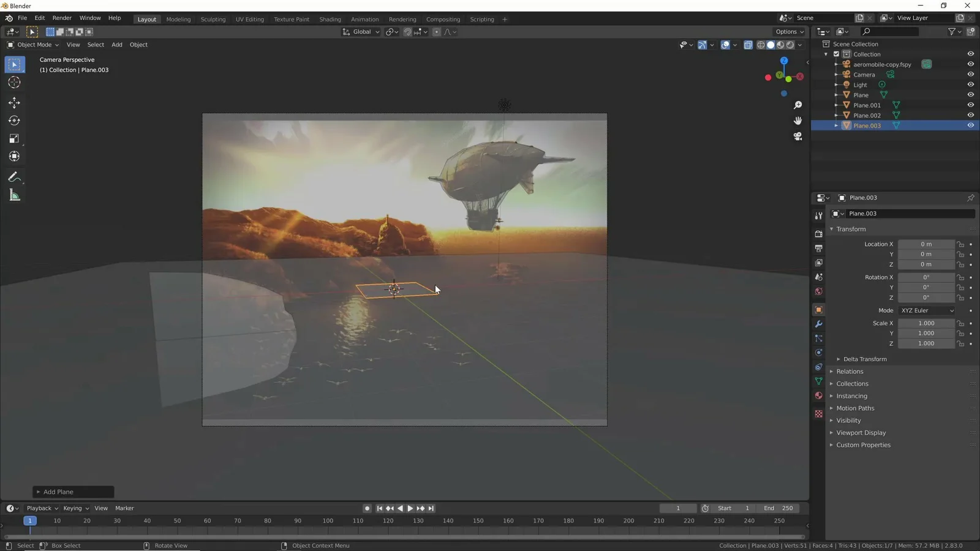This screenshot has height=551, width=980.
Task: Hide the Plane.001 object in the outliner
Action: coord(970,105)
